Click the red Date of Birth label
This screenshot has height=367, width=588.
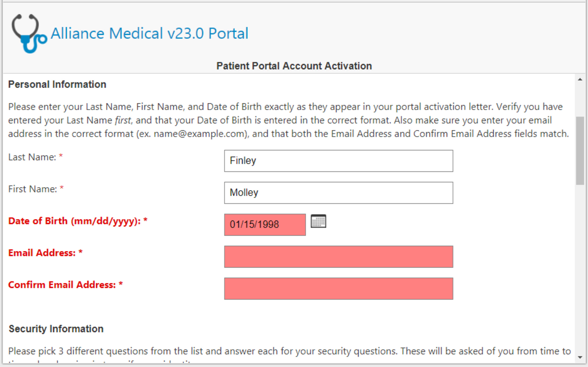click(78, 221)
